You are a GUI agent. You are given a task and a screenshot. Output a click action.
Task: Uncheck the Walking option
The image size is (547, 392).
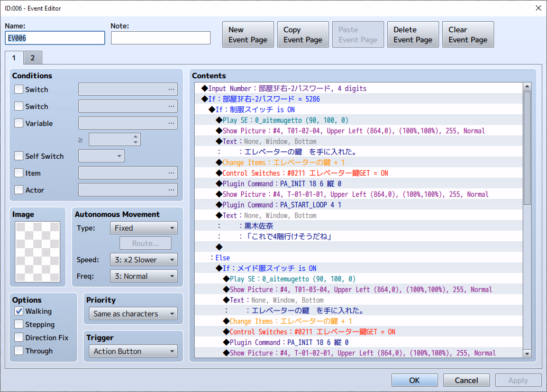point(19,311)
